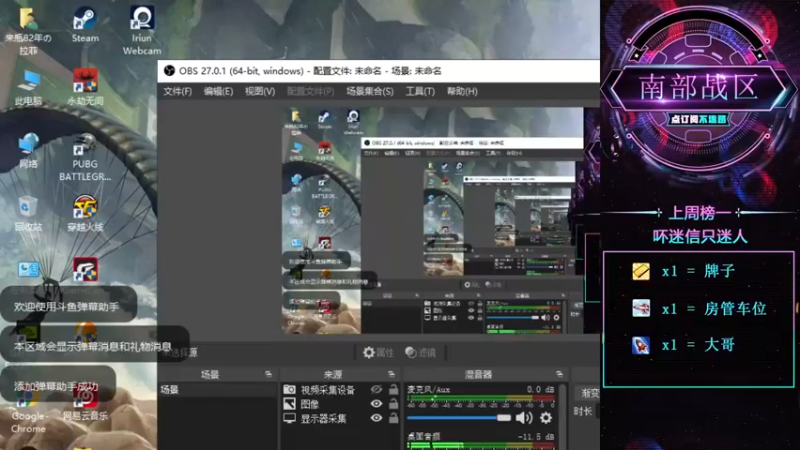This screenshot has width=800, height=450.
Task: Click the 本区域会显示弹幕消息和礼物消息 message
Action: click(94, 346)
